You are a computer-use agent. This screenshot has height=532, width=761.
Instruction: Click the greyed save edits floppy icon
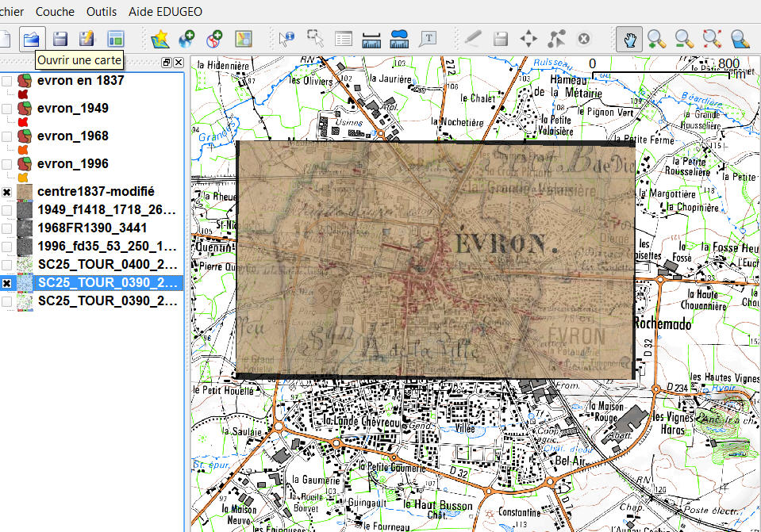pyautogui.click(x=501, y=38)
